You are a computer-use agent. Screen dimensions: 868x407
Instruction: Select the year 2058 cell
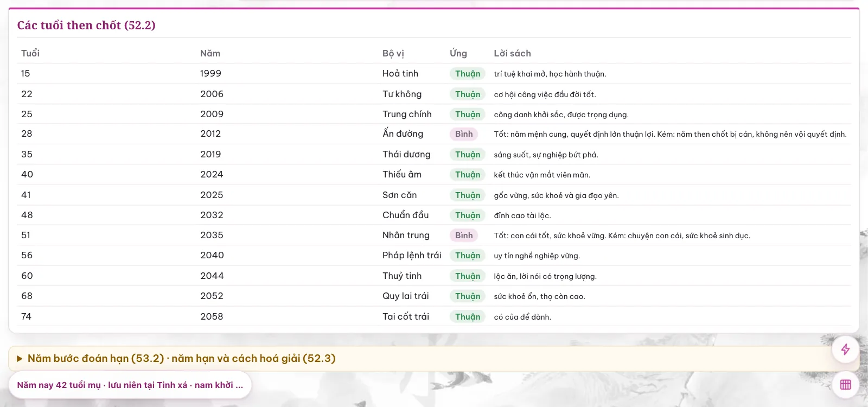[212, 316]
